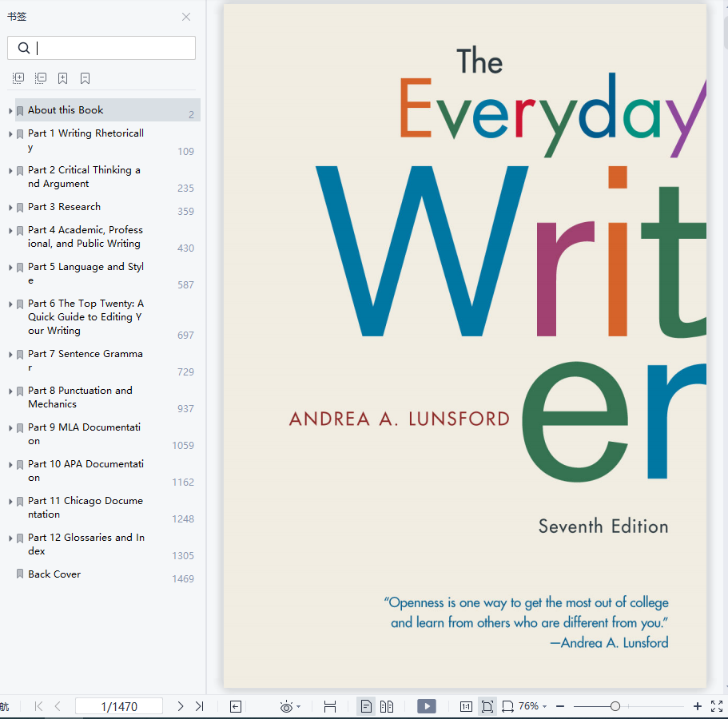Click the back to previous view icon
The image size is (728, 719).
tap(236, 706)
